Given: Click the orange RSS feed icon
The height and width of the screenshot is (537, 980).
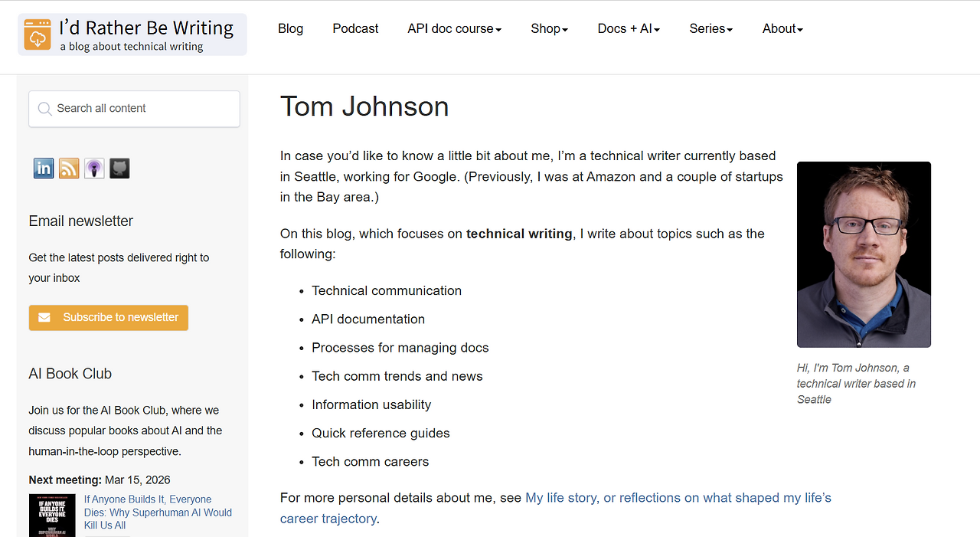Looking at the screenshot, I should [x=69, y=169].
